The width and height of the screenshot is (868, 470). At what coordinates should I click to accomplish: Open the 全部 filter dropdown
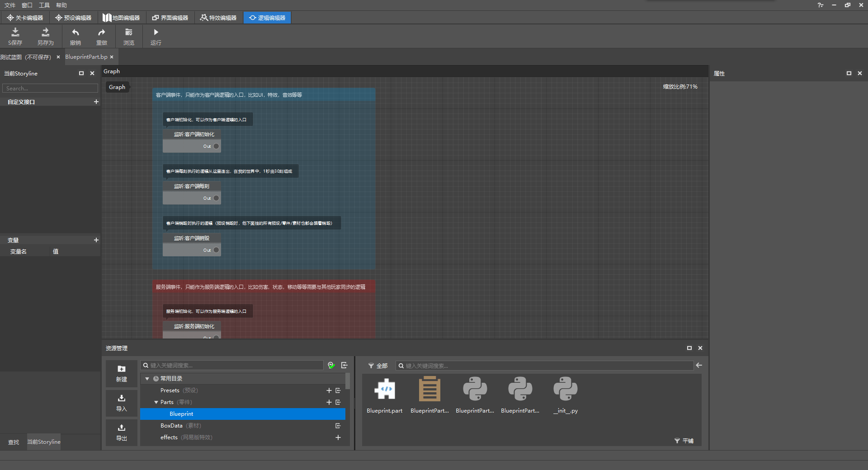[378, 366]
